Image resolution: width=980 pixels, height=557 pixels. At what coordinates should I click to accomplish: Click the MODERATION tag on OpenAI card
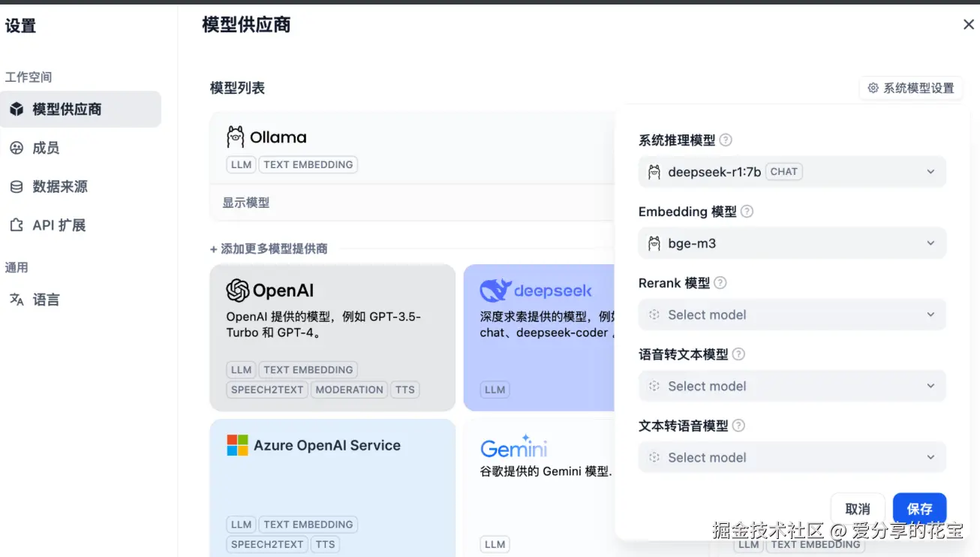(x=349, y=390)
